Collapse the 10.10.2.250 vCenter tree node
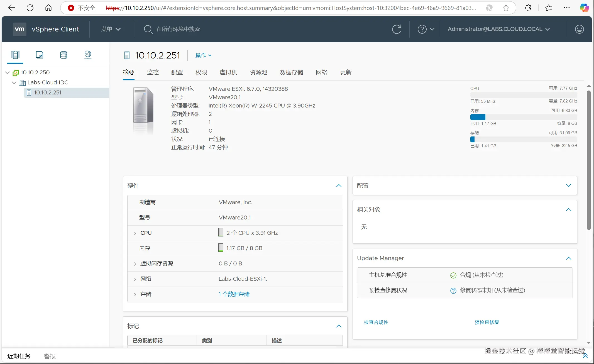 (8, 73)
